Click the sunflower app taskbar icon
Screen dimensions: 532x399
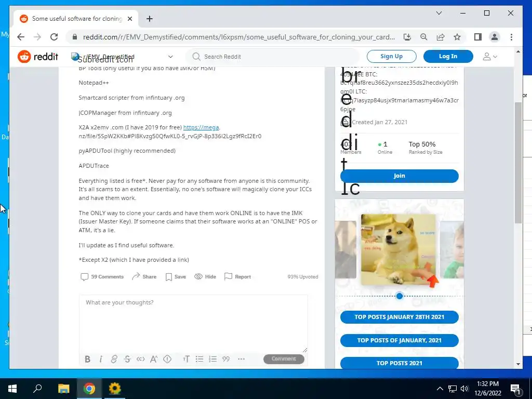115,389
